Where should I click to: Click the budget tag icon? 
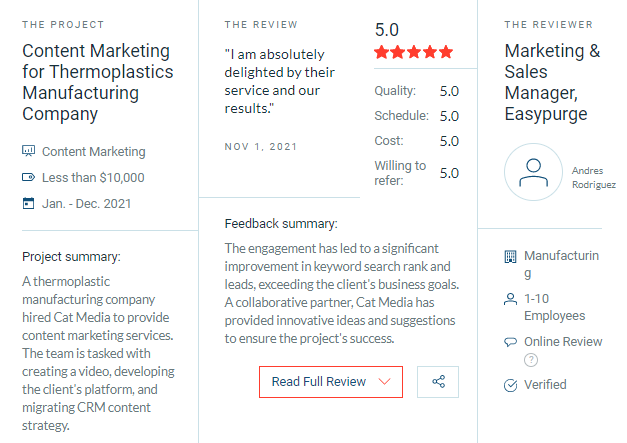(x=28, y=178)
